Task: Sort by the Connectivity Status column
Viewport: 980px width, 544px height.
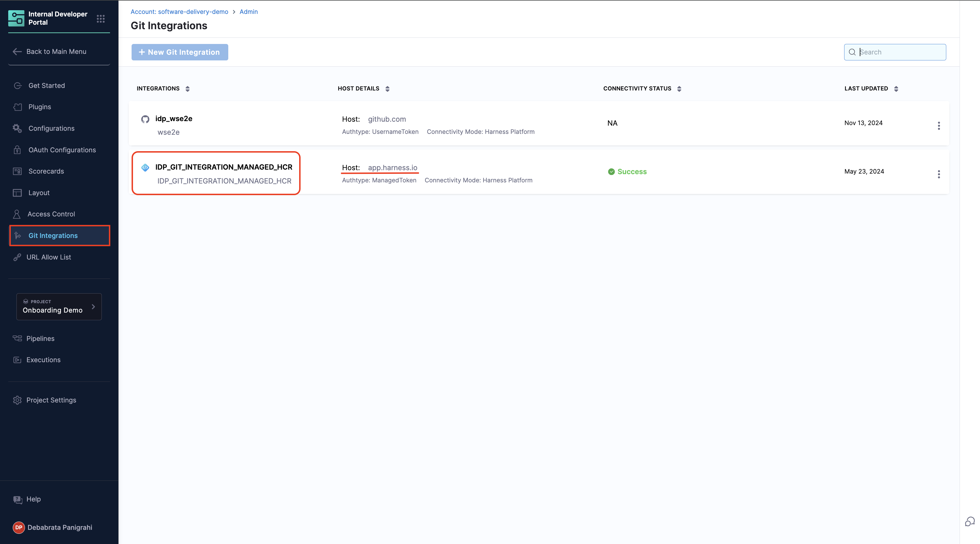Action: [x=679, y=89]
